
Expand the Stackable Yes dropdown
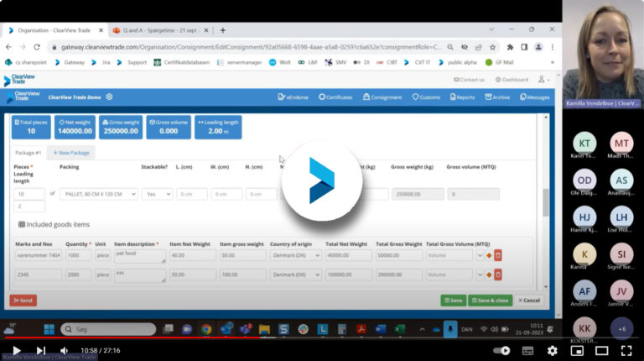point(157,194)
